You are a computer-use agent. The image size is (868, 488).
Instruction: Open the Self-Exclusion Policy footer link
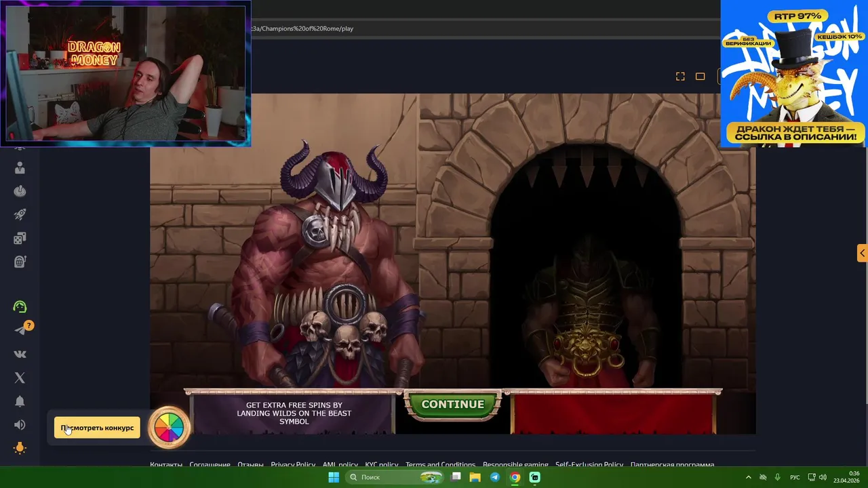[x=589, y=465]
